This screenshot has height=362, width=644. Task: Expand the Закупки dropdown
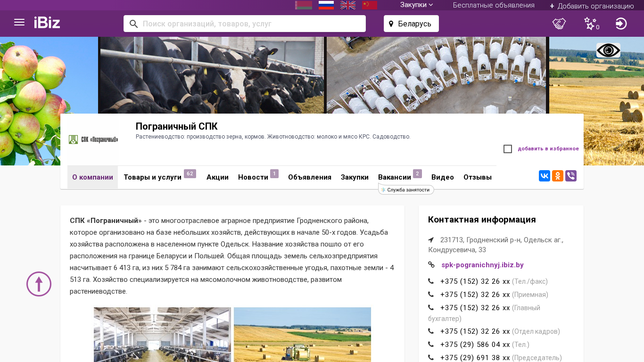pos(417,5)
